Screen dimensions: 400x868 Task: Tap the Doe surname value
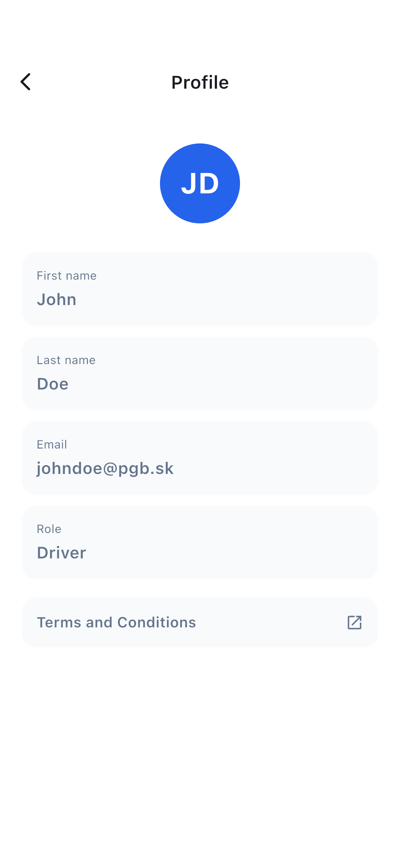point(53,384)
